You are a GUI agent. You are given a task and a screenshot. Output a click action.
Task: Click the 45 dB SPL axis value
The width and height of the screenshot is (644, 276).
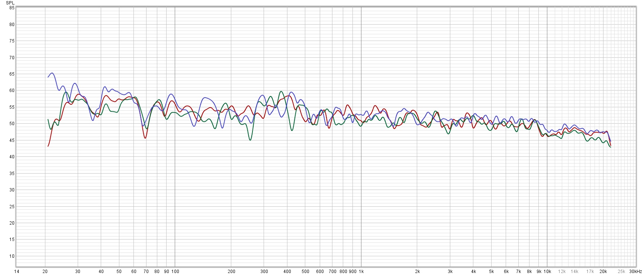click(x=12, y=140)
